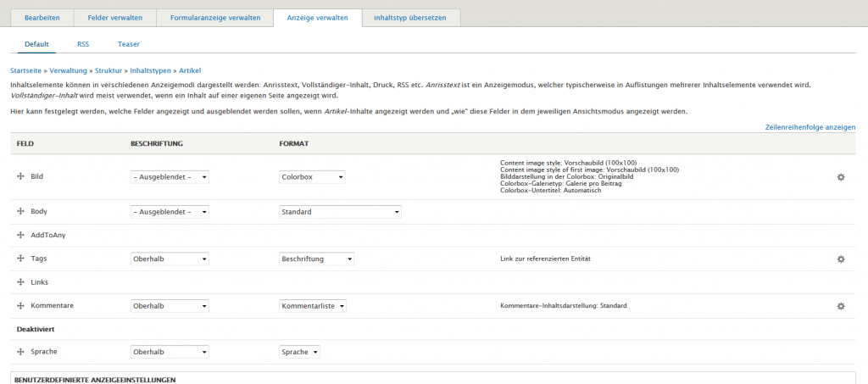Click the drag handle for Kommentare row

[x=20, y=305]
